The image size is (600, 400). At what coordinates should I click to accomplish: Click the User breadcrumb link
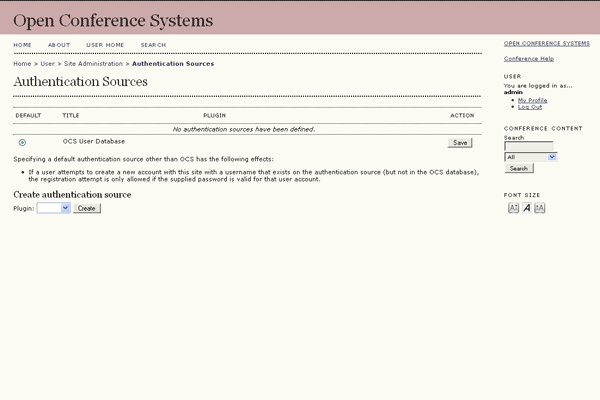(x=47, y=64)
